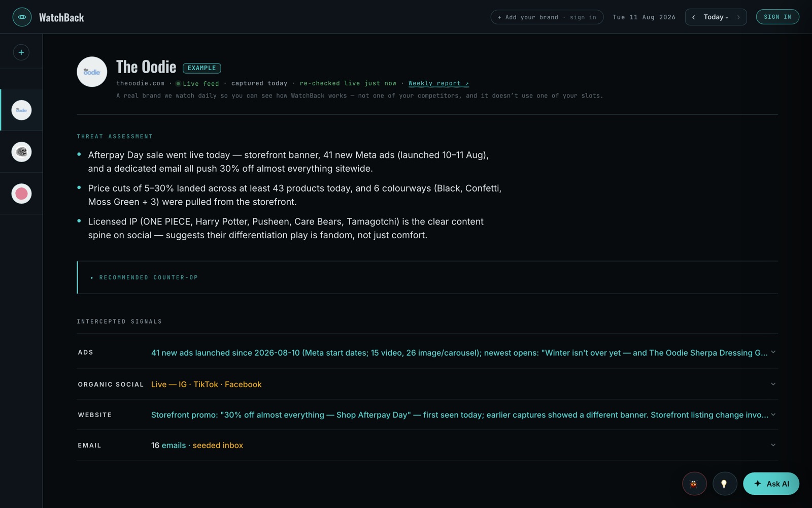Expand the Website signals row chevron

pyautogui.click(x=773, y=415)
